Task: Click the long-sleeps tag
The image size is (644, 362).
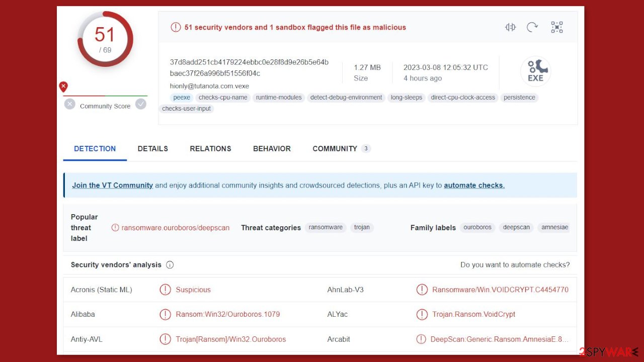Action: (407, 98)
